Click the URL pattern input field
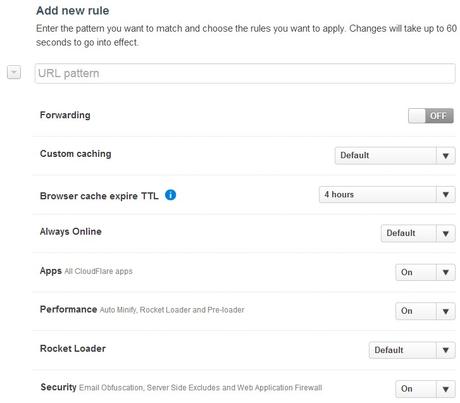Viewport: 460px width, 403px height. (x=245, y=73)
